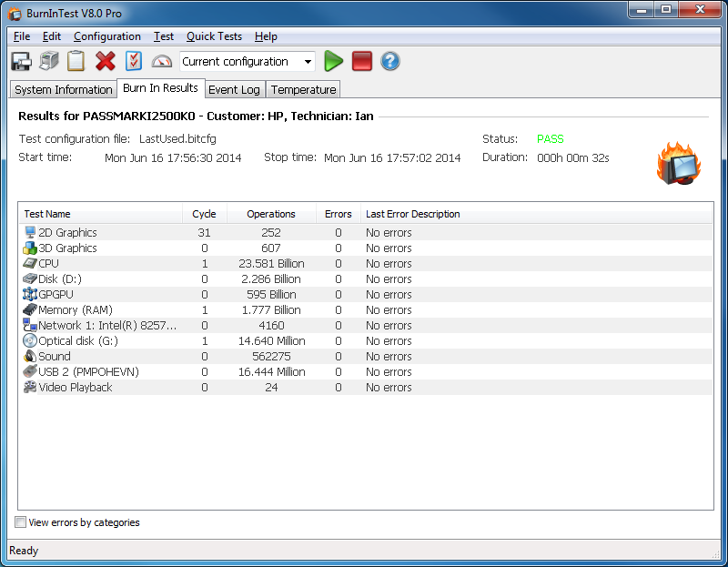728x567 pixels.
Task: Click the LastUsed.bitcfg configuration file name
Action: pyautogui.click(x=177, y=139)
